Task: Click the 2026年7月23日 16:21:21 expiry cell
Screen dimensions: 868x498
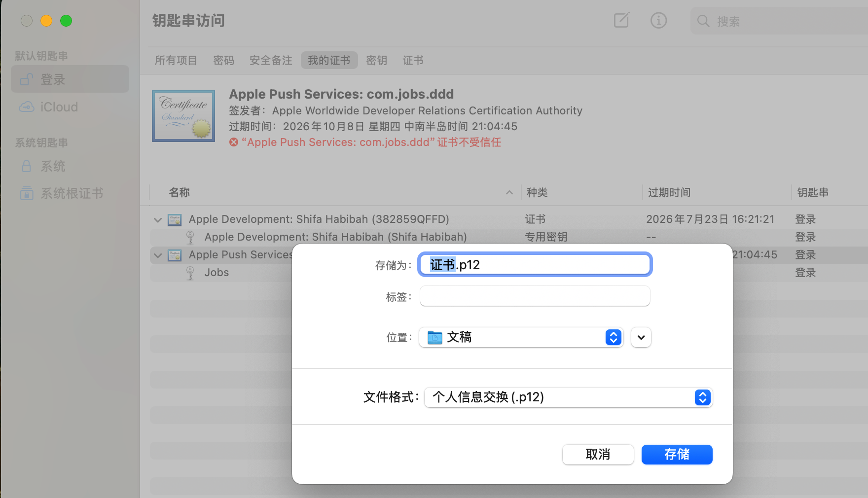Action: pos(710,219)
